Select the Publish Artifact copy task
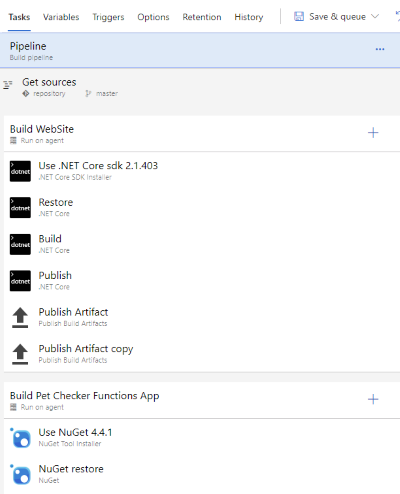 (x=202, y=354)
